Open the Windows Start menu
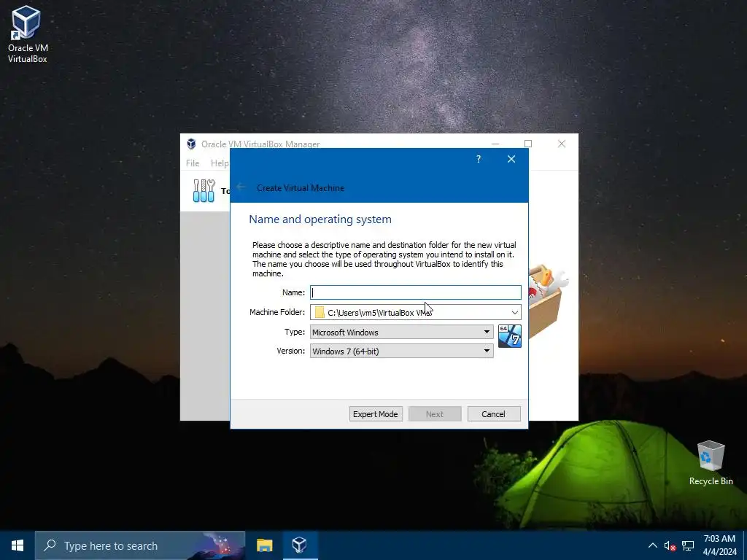Screen dimensions: 747x560 point(18,545)
